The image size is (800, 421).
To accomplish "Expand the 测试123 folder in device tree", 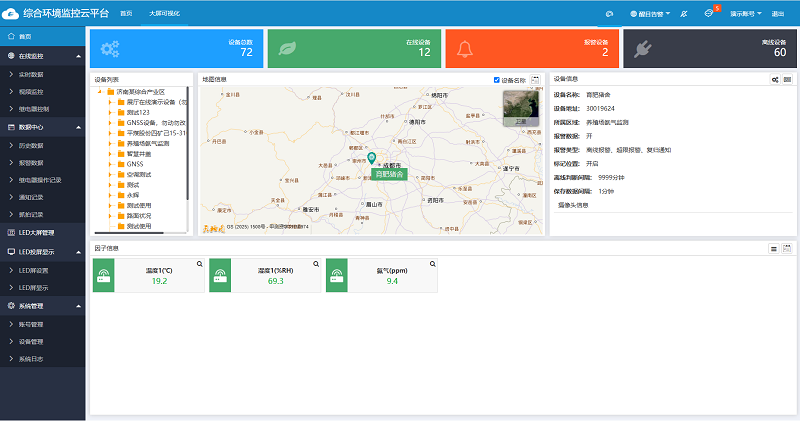I will pyautogui.click(x=109, y=112).
